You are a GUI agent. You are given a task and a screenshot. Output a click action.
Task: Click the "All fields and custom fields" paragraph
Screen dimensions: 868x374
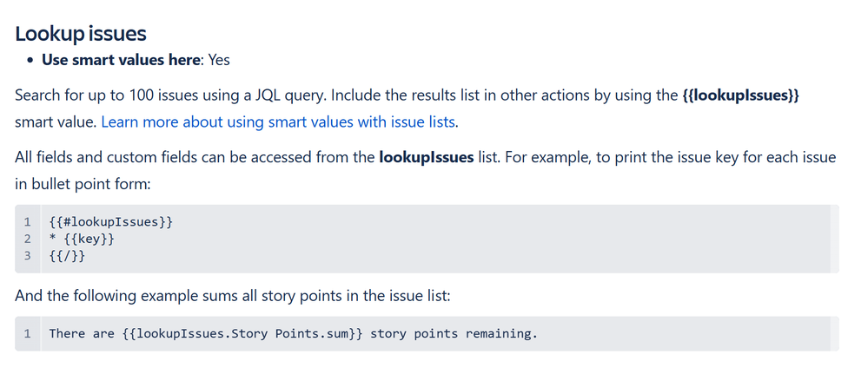click(174, 158)
